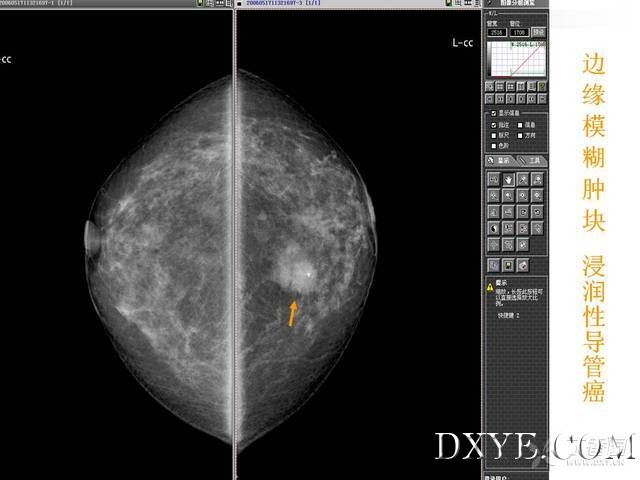Image resolution: width=640 pixels, height=480 pixels.
Task: Enable the 标尺 ruler checkbox
Action: point(493,135)
